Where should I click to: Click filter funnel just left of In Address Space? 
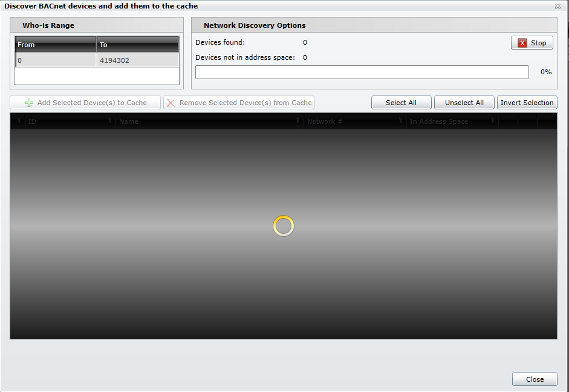point(401,121)
